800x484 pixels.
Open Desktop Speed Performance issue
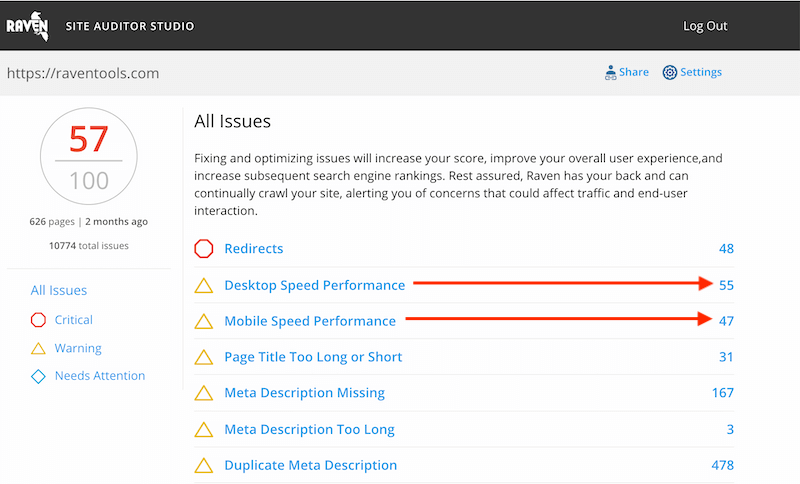point(315,285)
